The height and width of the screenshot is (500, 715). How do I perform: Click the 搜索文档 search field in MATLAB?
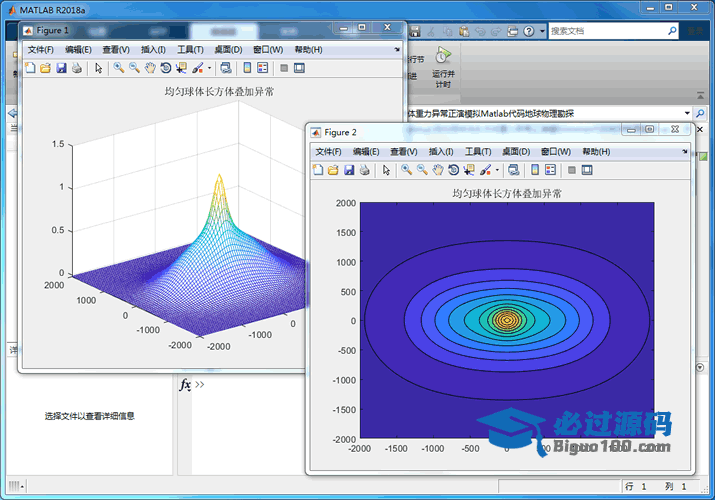point(608,31)
